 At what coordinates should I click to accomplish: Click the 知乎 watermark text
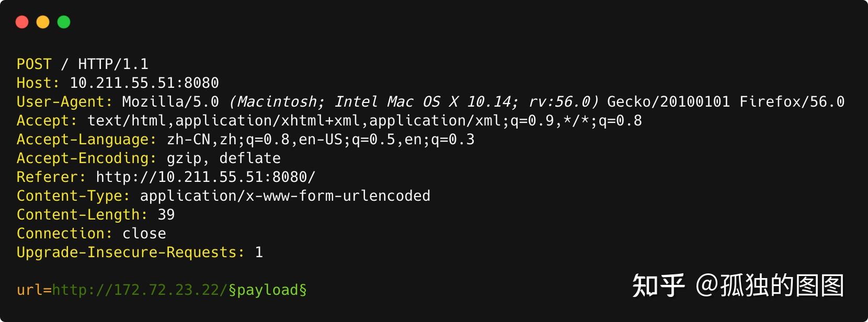click(x=658, y=286)
